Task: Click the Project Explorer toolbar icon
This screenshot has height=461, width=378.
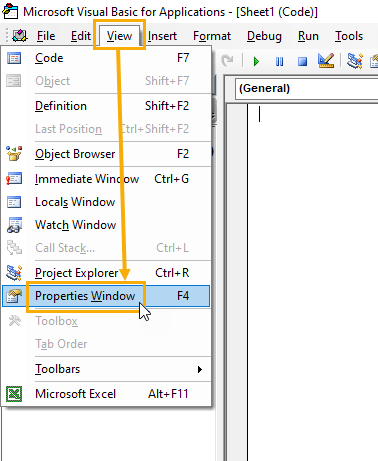Action: [354, 61]
